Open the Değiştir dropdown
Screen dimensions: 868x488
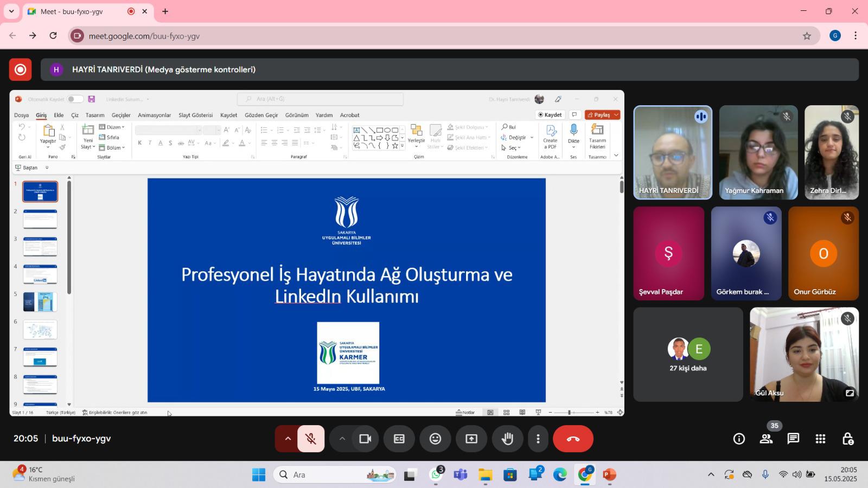[517, 137]
